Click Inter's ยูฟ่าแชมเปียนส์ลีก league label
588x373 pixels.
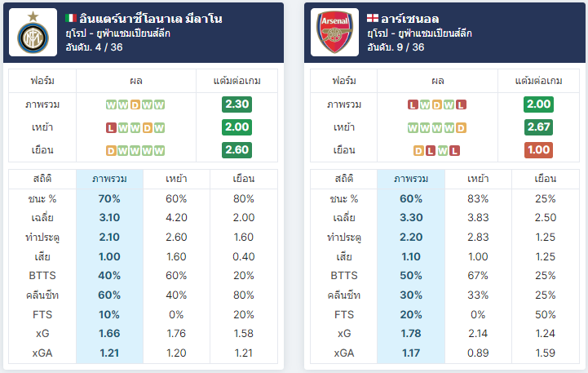(134, 33)
